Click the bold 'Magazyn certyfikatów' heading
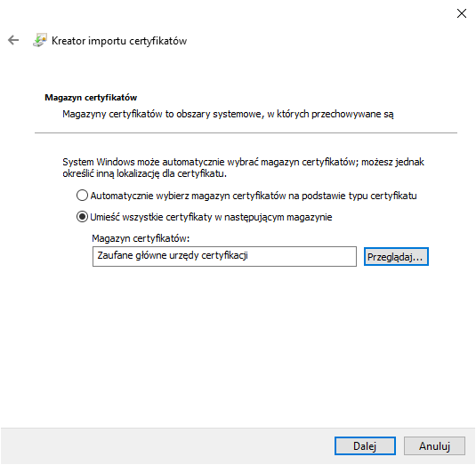 (x=91, y=98)
